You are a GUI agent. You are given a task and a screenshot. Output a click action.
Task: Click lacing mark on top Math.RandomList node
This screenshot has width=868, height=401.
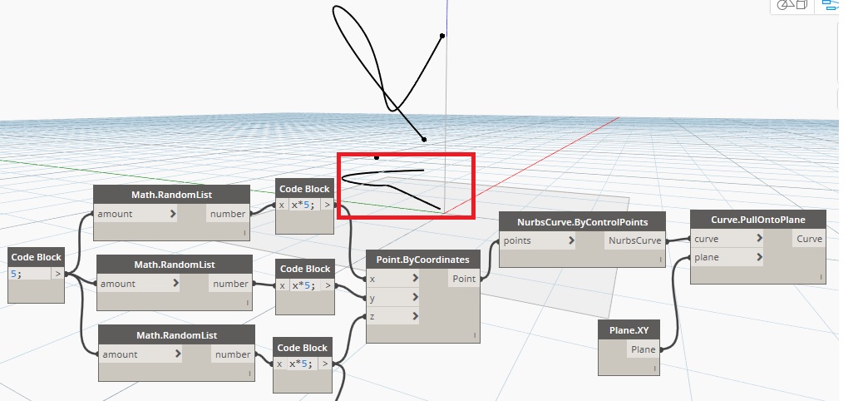244,234
